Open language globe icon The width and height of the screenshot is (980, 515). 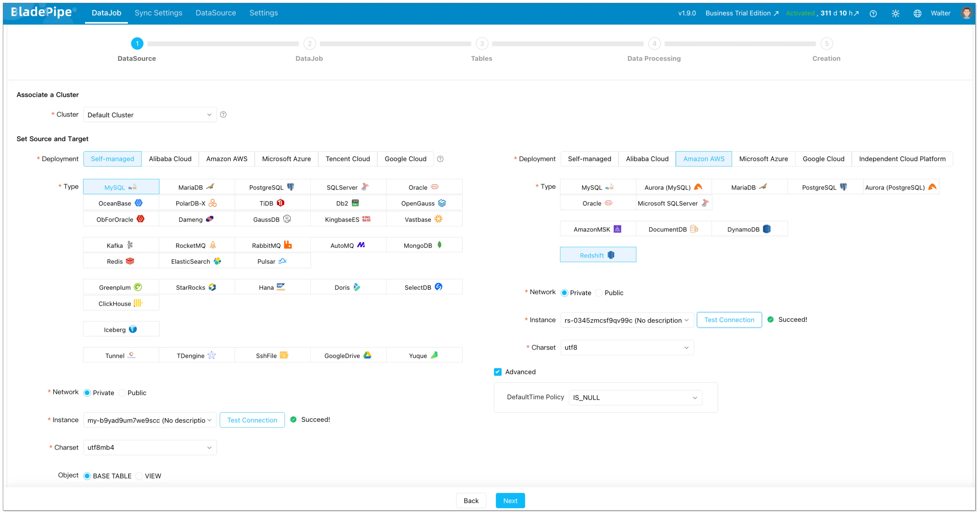pos(917,13)
